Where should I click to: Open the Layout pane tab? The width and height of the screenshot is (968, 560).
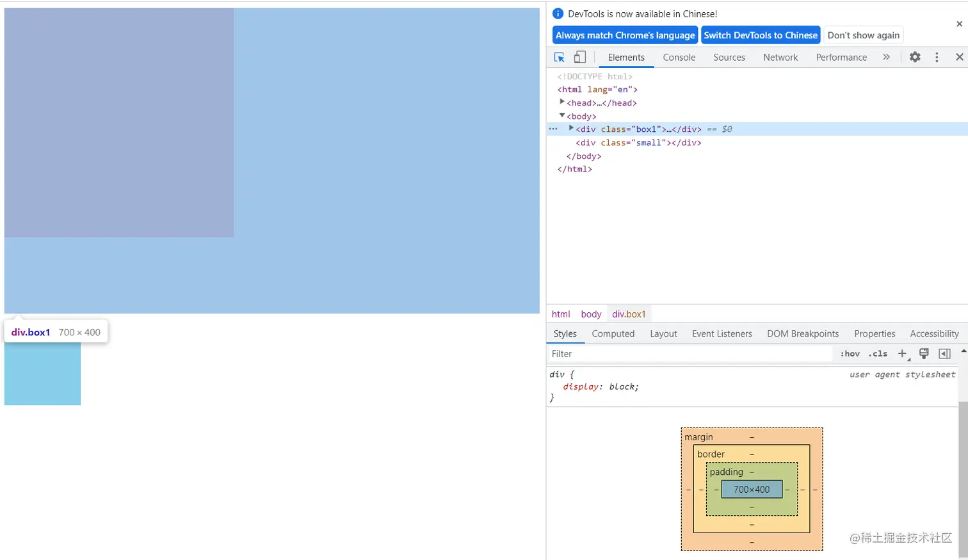coord(663,333)
